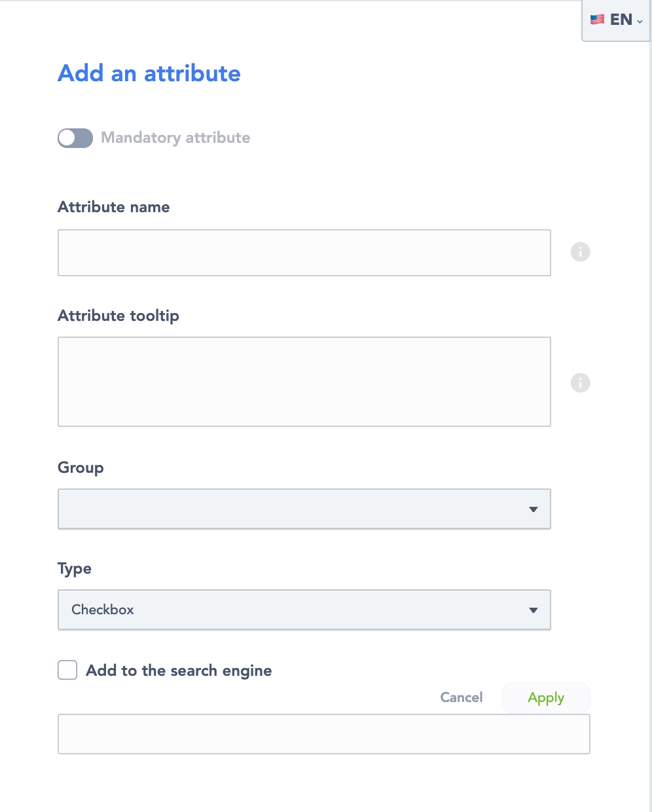Image resolution: width=652 pixels, height=812 pixels.
Task: Check the Add to the search engine box
Action: point(67,670)
